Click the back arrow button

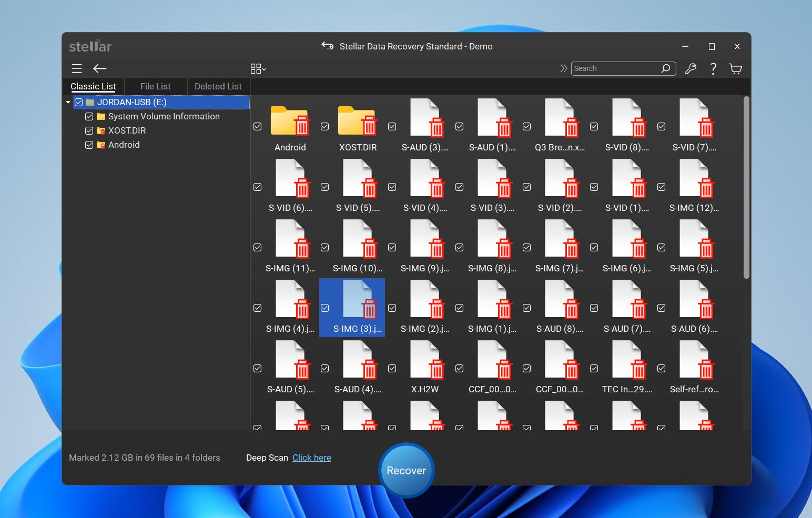tap(99, 68)
